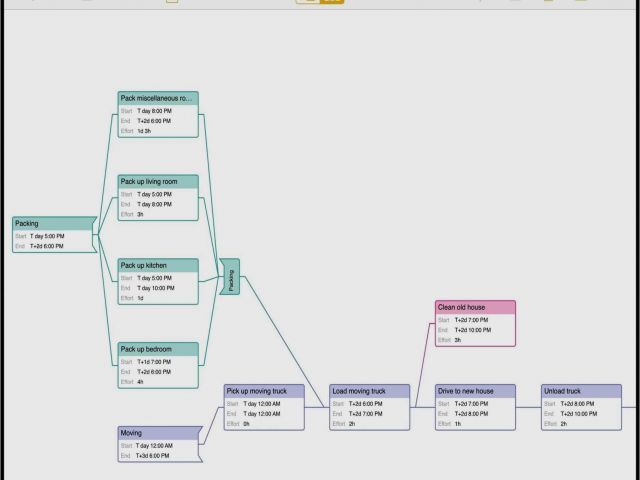The height and width of the screenshot is (480, 640).
Task: Click the 2h Effort value in Load moving truck
Action: (x=352, y=423)
